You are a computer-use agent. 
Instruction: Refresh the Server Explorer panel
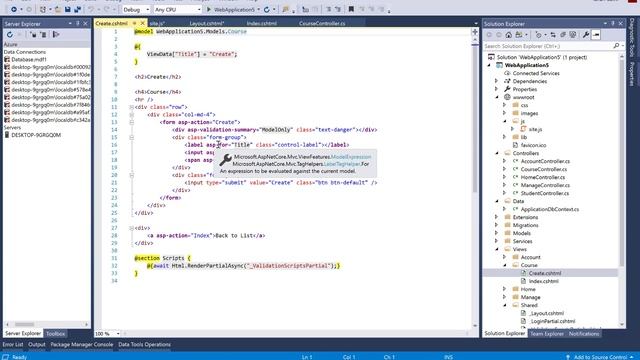coord(10,35)
